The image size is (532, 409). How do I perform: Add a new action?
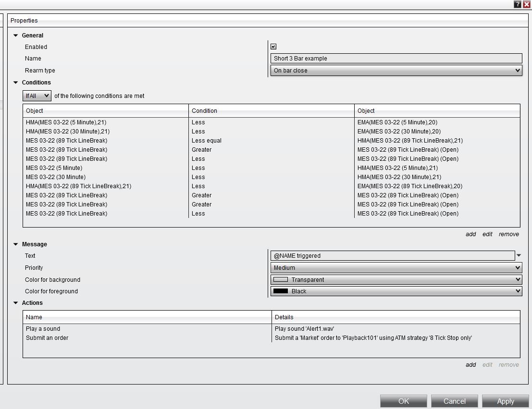coord(470,365)
